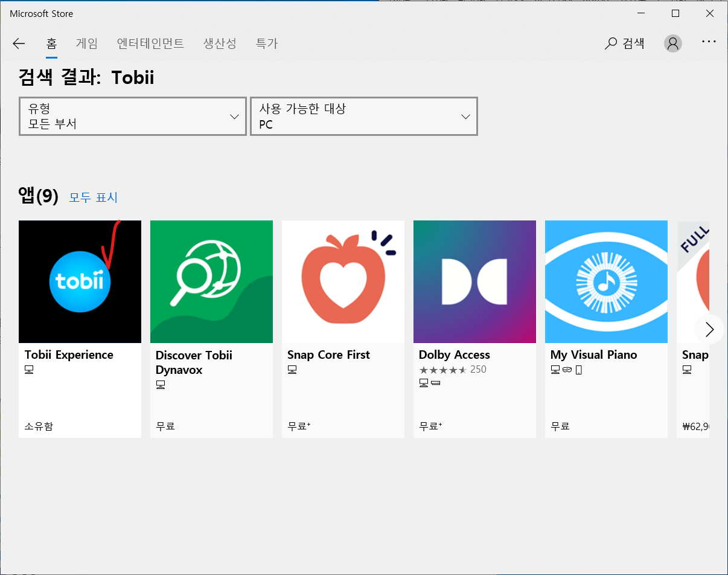Click the 앱(9) section heading
Image resolution: width=728 pixels, height=575 pixels.
click(39, 196)
